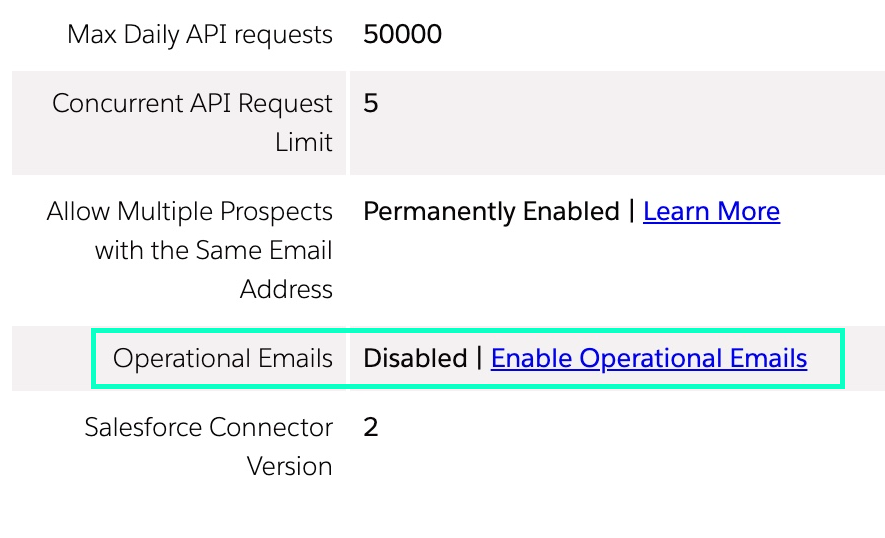
Task: Follow the Learn More link
Action: tap(711, 211)
